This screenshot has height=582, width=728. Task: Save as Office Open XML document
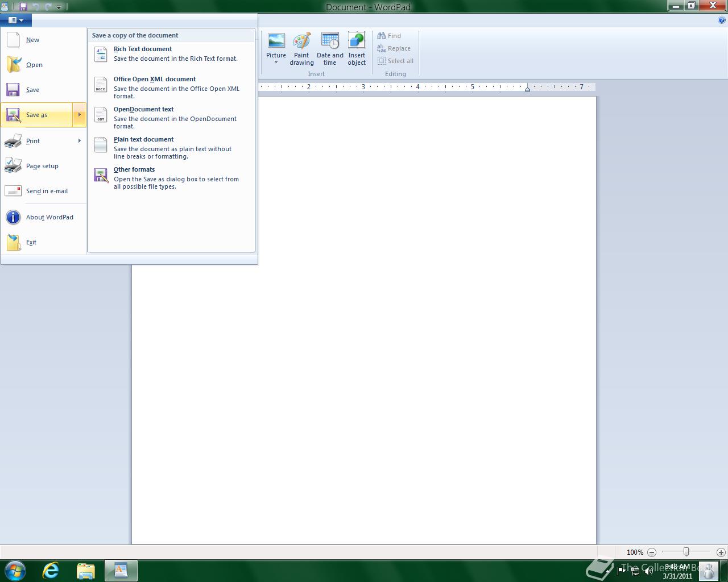[x=171, y=88]
